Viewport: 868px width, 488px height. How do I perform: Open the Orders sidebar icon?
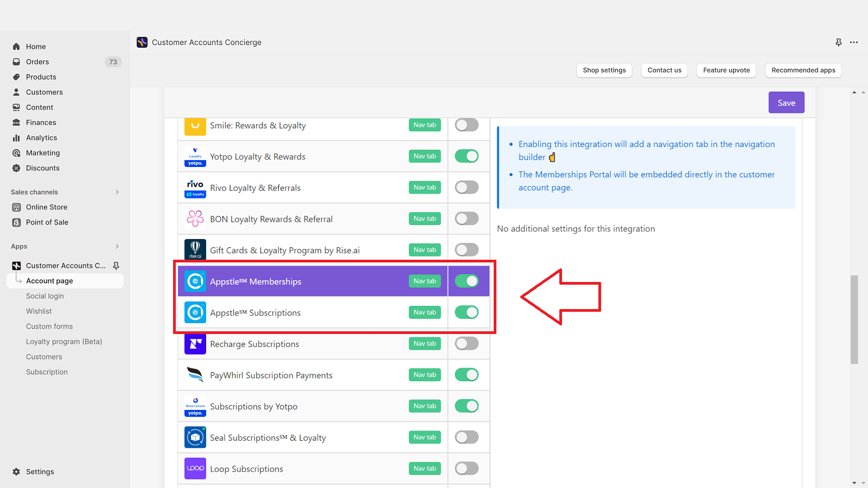pyautogui.click(x=16, y=62)
